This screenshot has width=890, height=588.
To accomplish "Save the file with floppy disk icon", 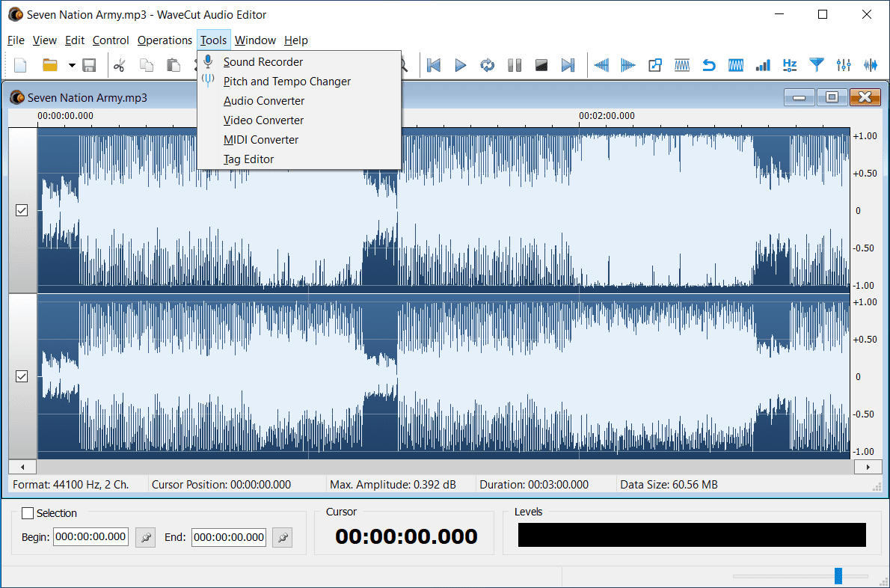I will pos(89,65).
